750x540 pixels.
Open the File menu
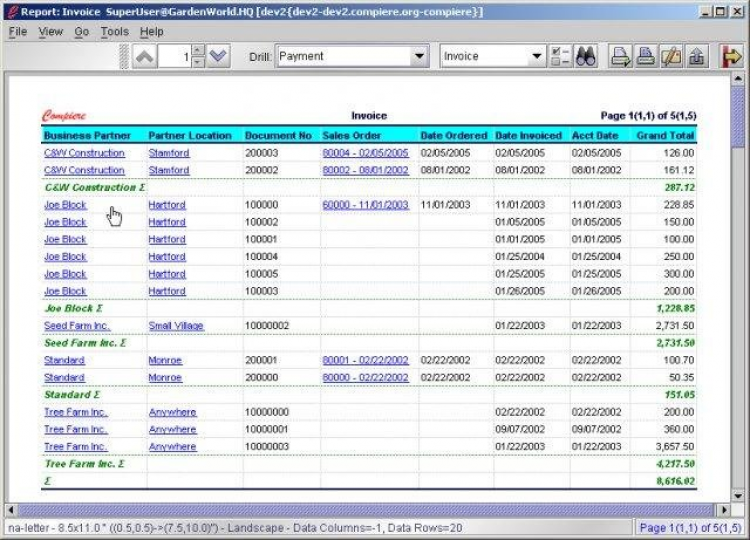coord(18,32)
